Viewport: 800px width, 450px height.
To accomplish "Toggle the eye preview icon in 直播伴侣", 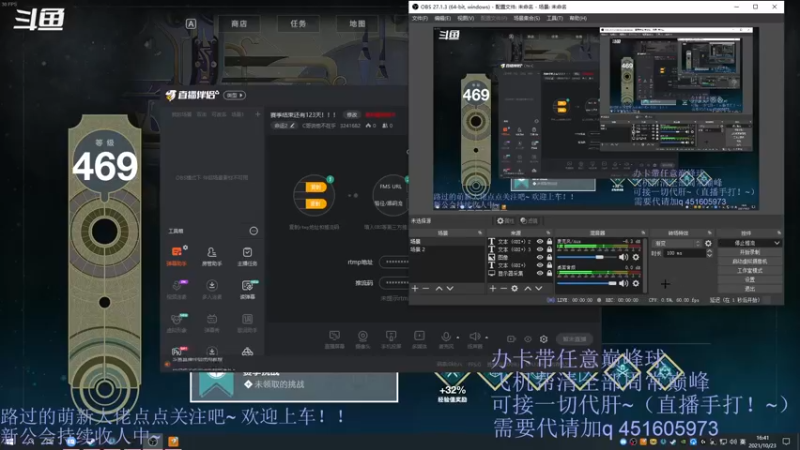I will 528,339.
